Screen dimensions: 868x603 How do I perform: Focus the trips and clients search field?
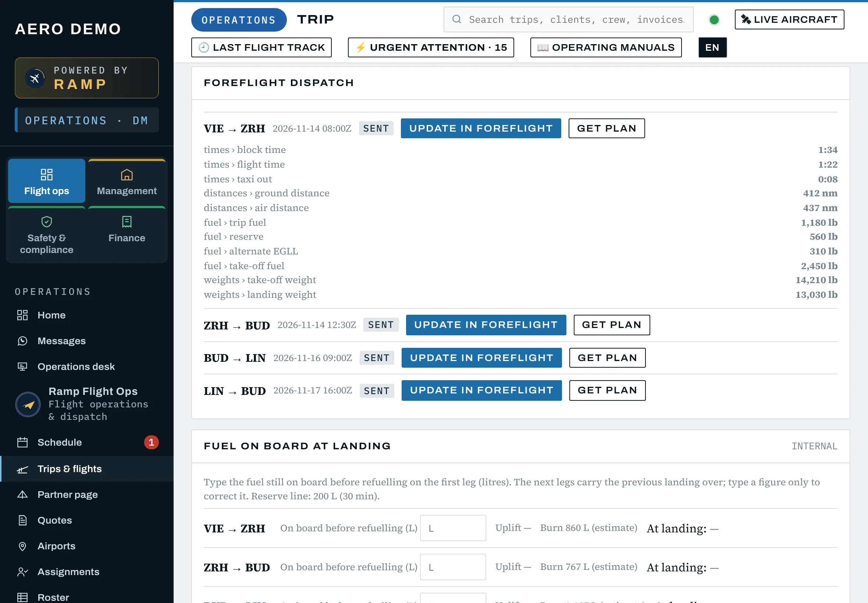(x=568, y=19)
